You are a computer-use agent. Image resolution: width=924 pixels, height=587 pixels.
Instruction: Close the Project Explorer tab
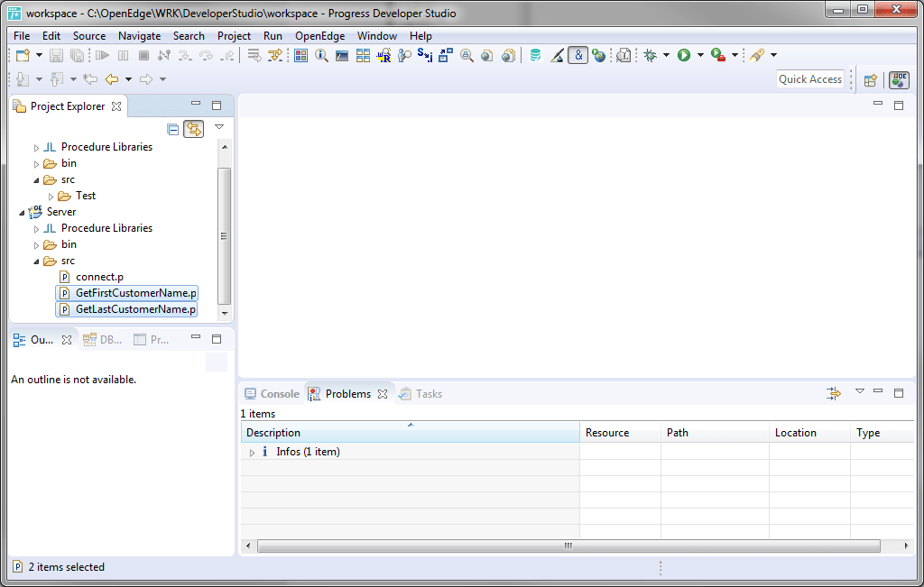click(x=116, y=106)
